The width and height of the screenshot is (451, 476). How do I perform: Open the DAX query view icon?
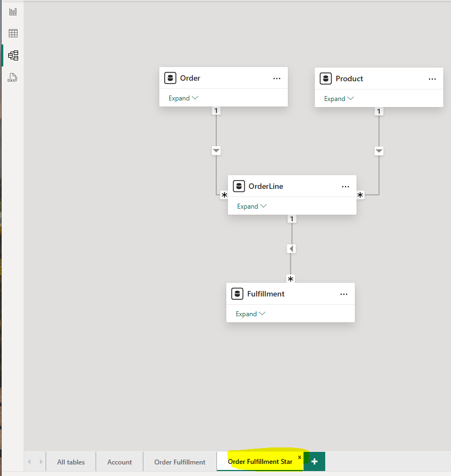pyautogui.click(x=13, y=77)
